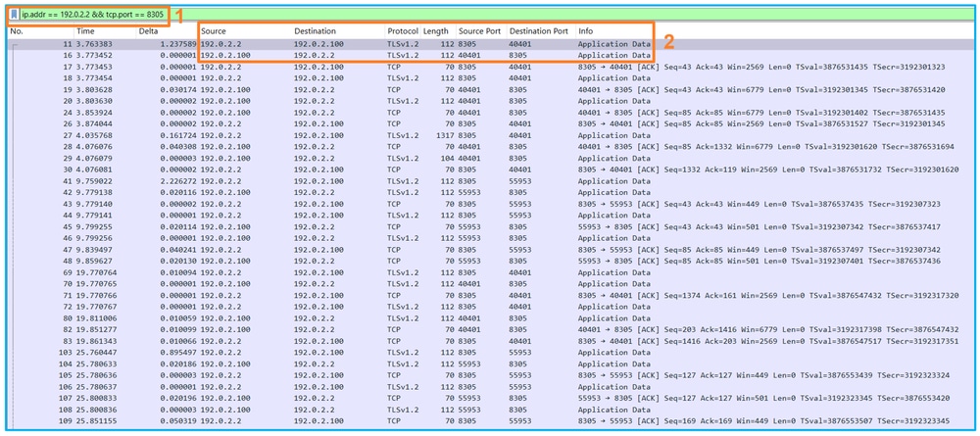Select packet 19 with delta 0.030174

(491, 89)
